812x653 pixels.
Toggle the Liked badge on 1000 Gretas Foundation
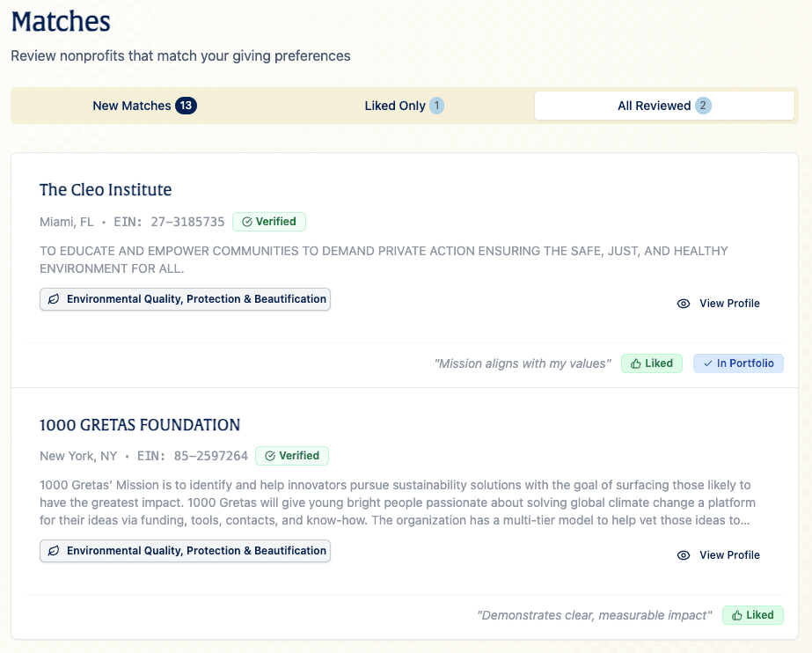pyautogui.click(x=752, y=615)
